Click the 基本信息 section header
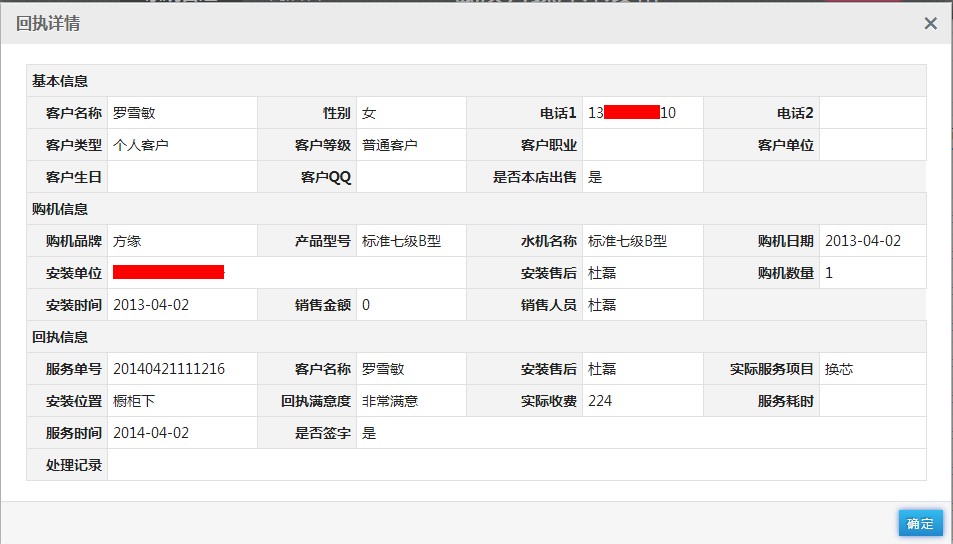Screen dimensions: 953x544 pos(60,81)
